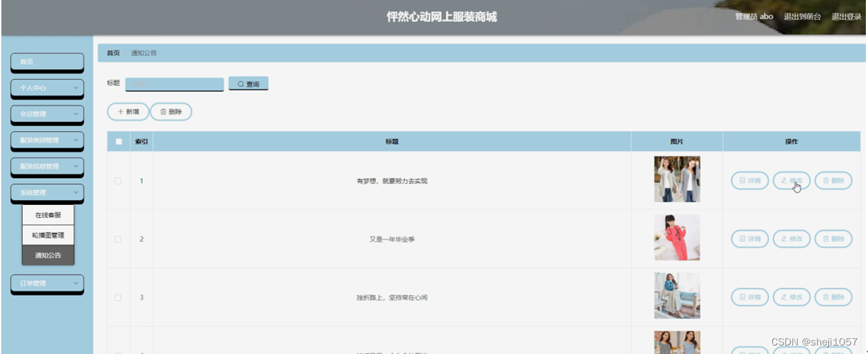
Task: Click 删除 for 挫折路上，坚持常在心间 row
Action: [x=833, y=297]
